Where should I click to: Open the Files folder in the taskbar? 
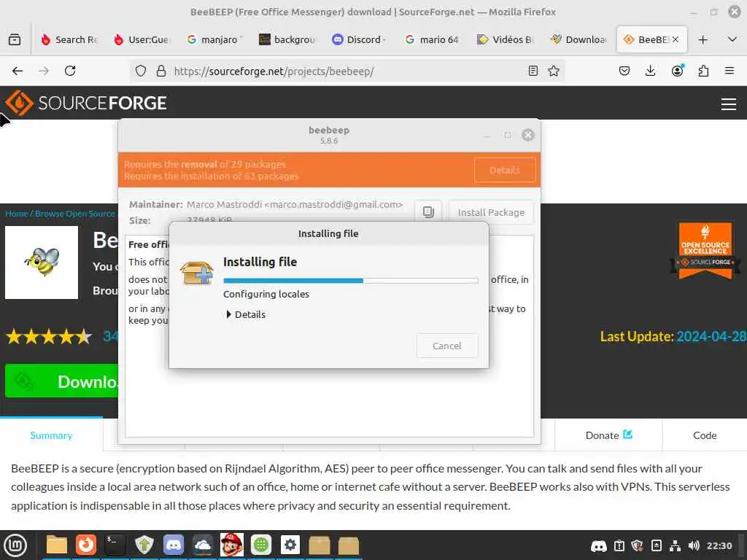click(57, 545)
